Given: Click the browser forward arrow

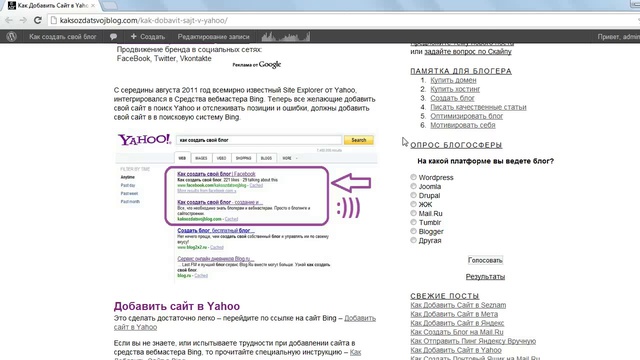Looking at the screenshot, I should [x=23, y=20].
